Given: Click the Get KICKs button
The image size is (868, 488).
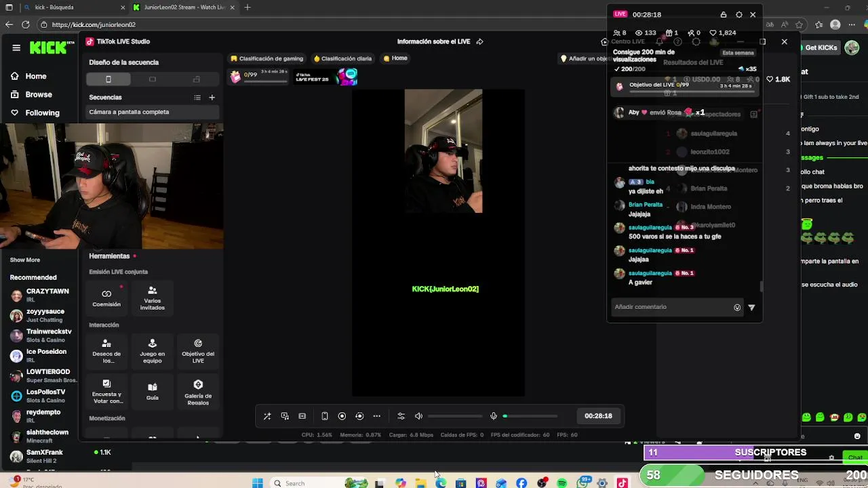Looking at the screenshot, I should [821, 47].
